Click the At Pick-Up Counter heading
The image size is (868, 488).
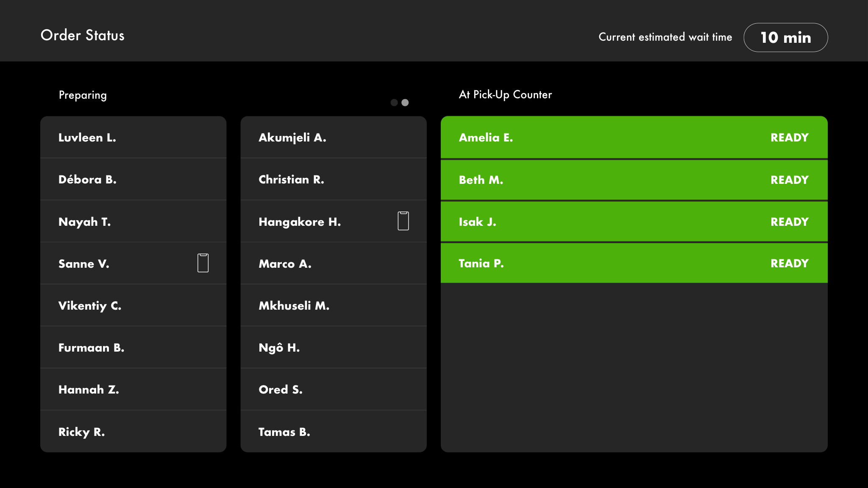coord(505,94)
